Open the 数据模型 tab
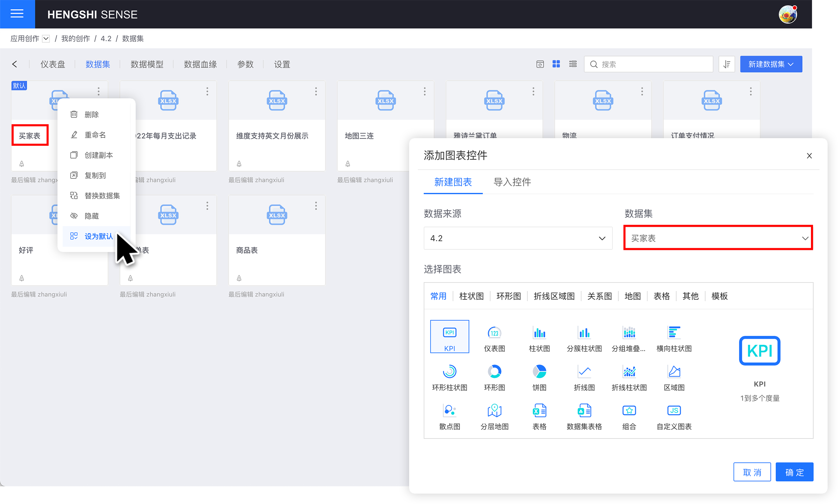 point(147,64)
